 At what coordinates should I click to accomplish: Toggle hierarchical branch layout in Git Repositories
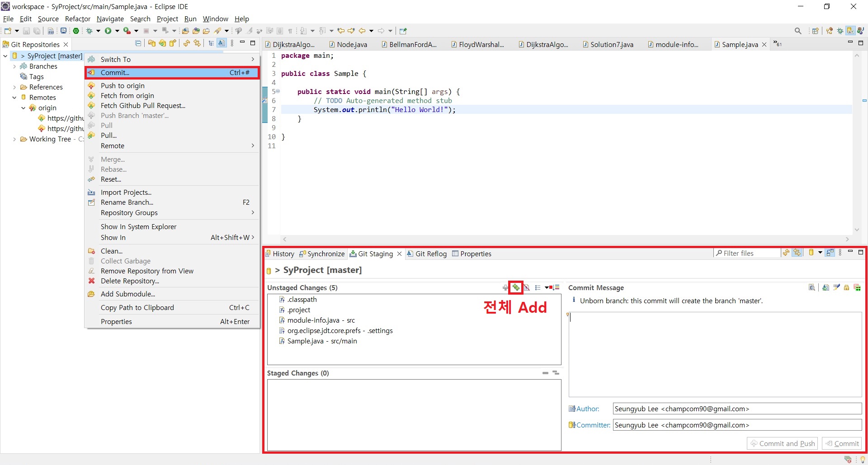point(211,43)
